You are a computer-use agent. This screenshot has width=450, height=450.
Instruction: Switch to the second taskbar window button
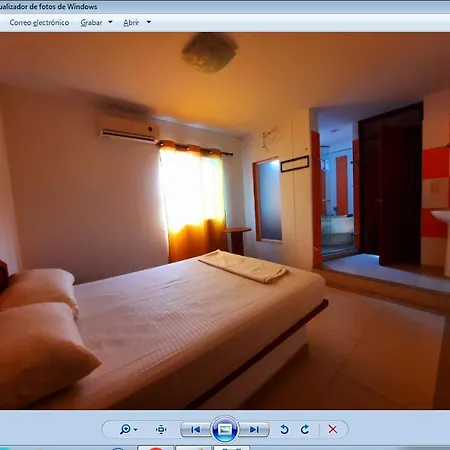(x=193, y=448)
